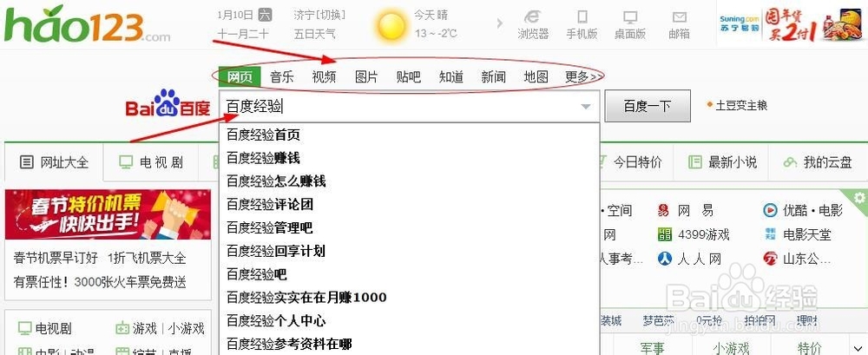The height and width of the screenshot is (355, 868).
Task: Click the 游戏 gamepad icon
Action: tap(122, 328)
